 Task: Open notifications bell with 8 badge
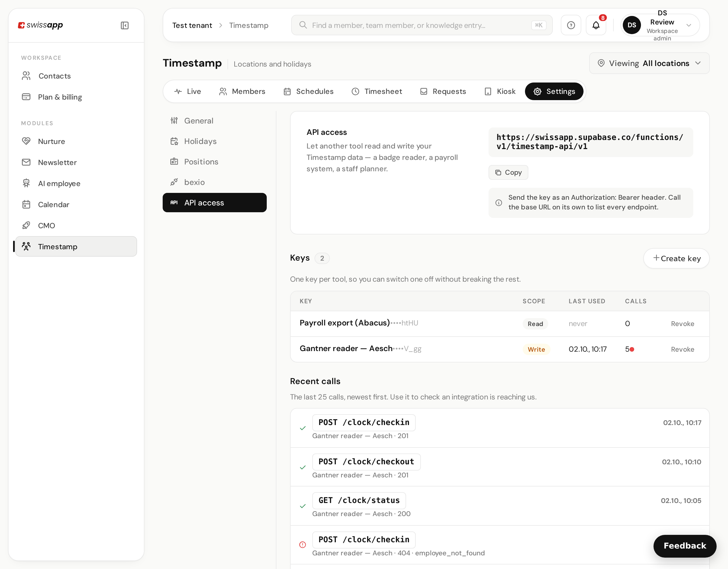click(x=596, y=25)
